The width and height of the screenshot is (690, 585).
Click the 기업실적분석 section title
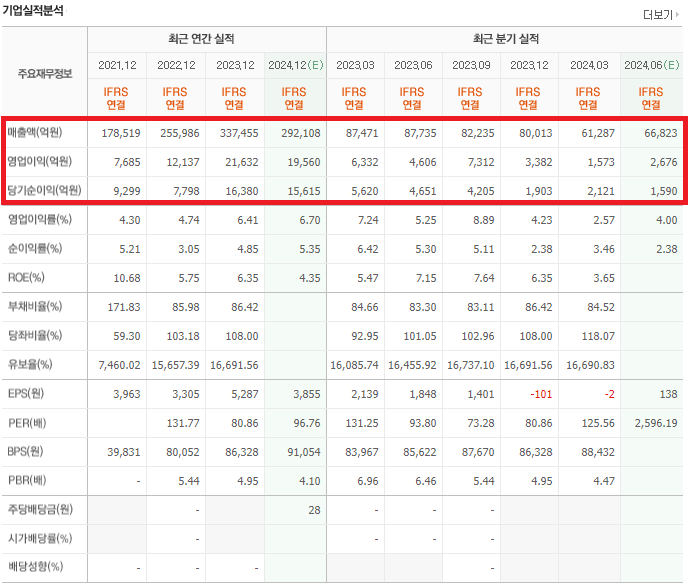point(33,10)
